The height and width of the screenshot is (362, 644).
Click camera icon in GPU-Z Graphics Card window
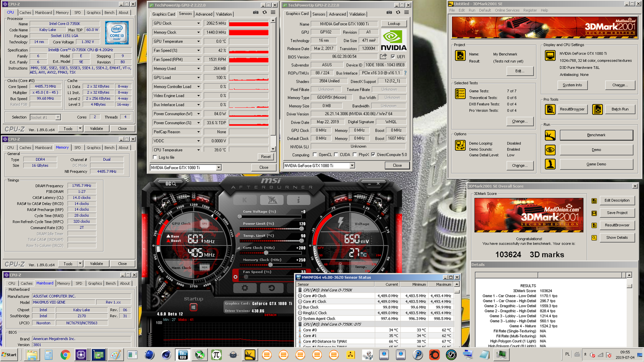(x=389, y=12)
